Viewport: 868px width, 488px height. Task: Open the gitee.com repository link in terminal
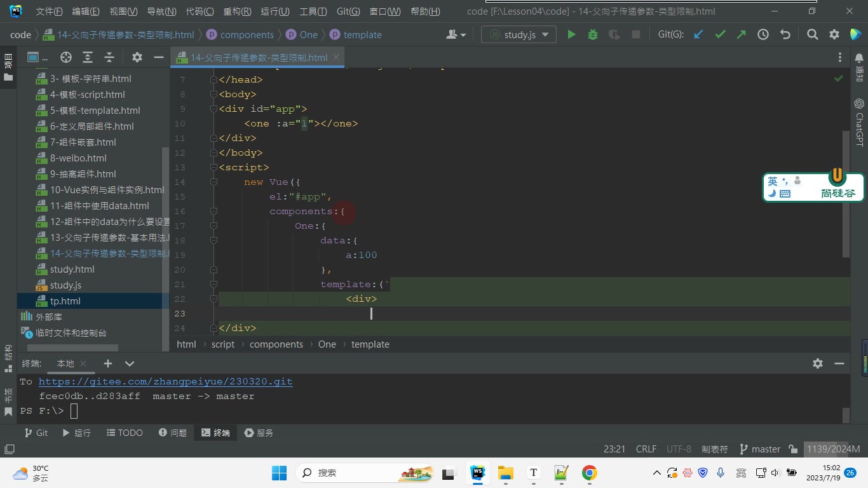point(165,381)
